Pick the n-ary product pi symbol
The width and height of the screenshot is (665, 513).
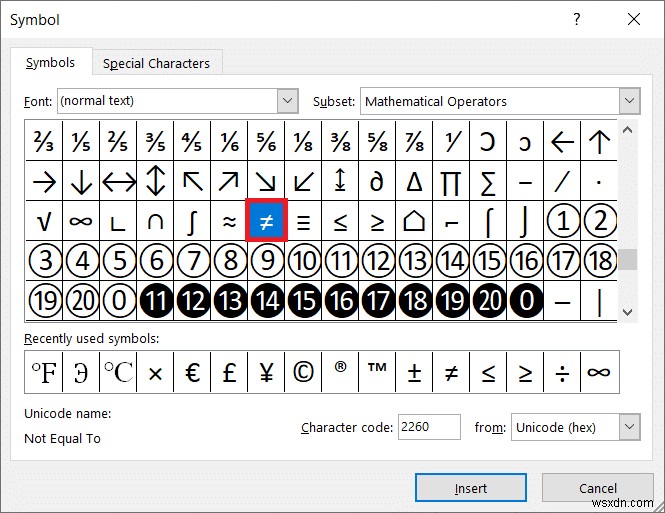coord(451,181)
